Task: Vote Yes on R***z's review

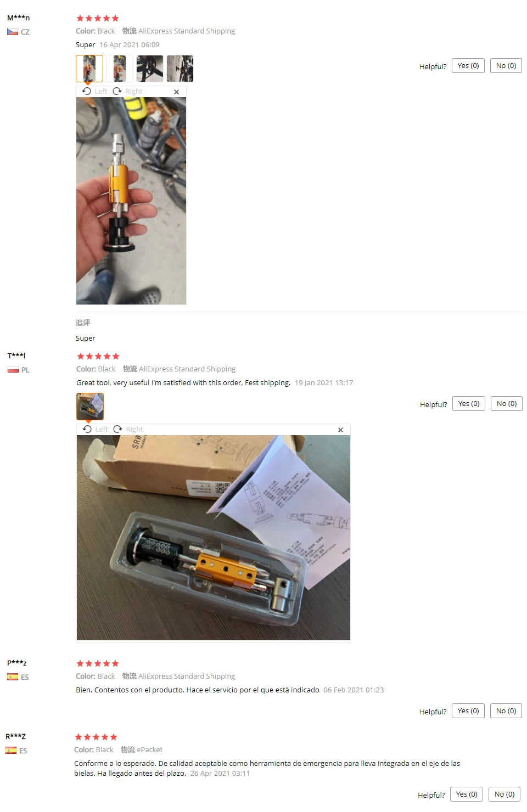Action: 467,794
